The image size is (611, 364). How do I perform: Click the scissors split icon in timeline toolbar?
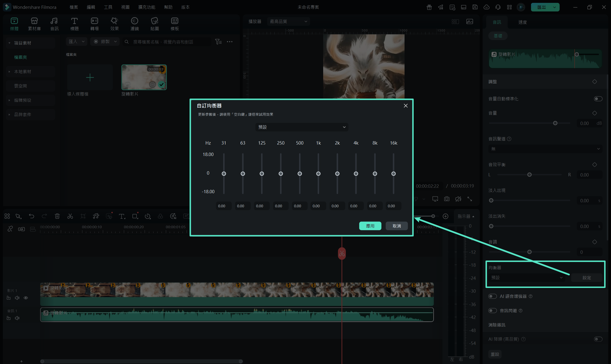pyautogui.click(x=70, y=216)
